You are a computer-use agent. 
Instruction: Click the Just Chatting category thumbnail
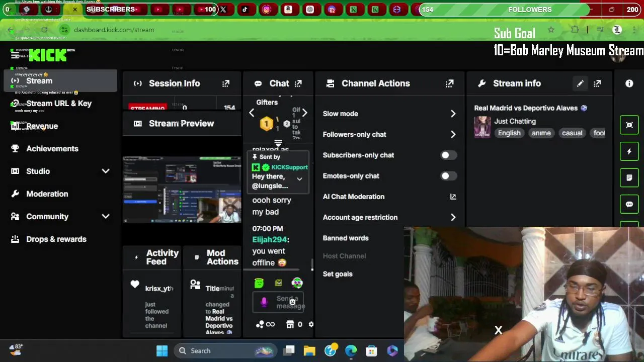pos(482,127)
